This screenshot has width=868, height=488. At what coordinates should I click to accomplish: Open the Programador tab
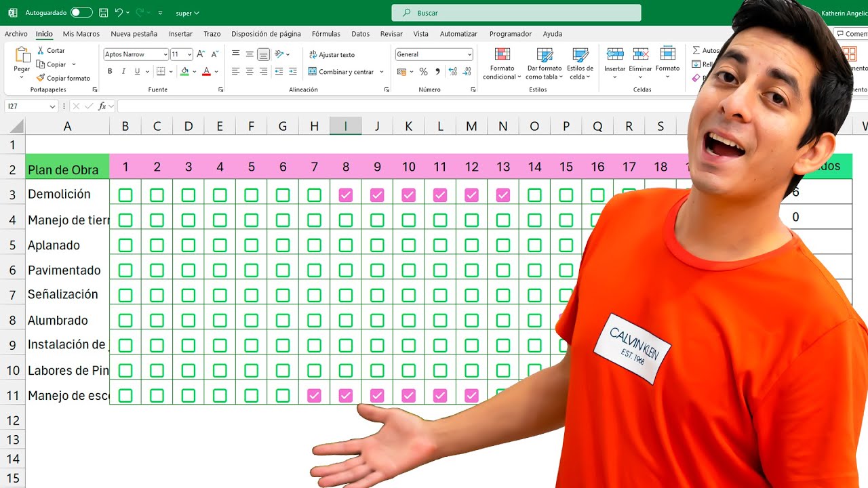coord(511,34)
